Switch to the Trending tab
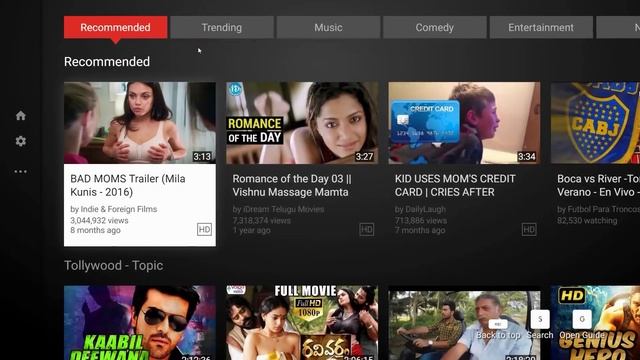Image resolution: width=640 pixels, height=360 pixels. coord(222,27)
